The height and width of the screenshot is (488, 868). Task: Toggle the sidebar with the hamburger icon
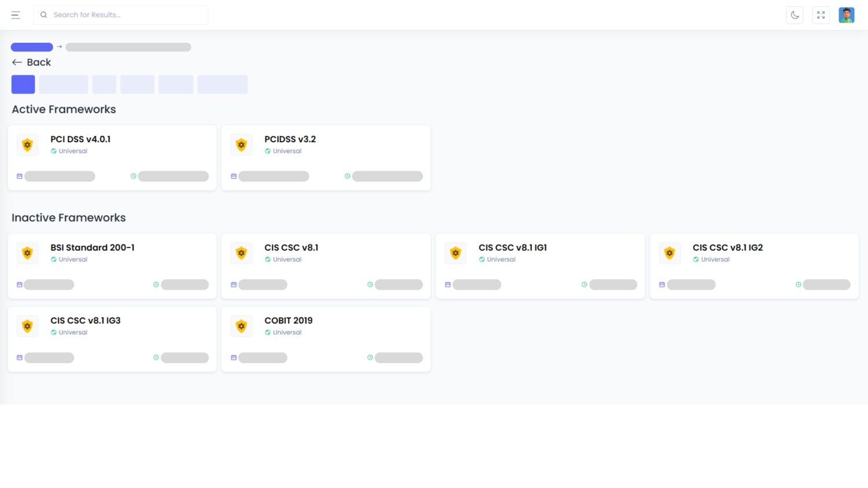click(16, 15)
